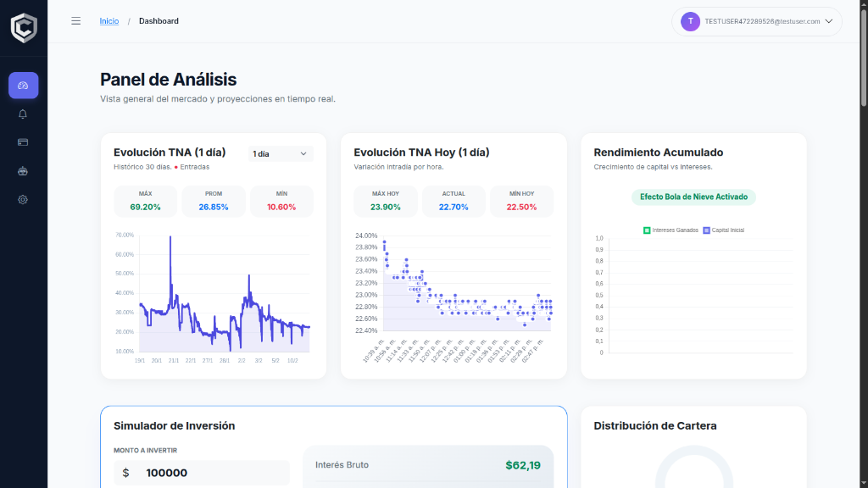Select the credit card icon in sidebar
The width and height of the screenshot is (868, 488).
pyautogui.click(x=23, y=142)
